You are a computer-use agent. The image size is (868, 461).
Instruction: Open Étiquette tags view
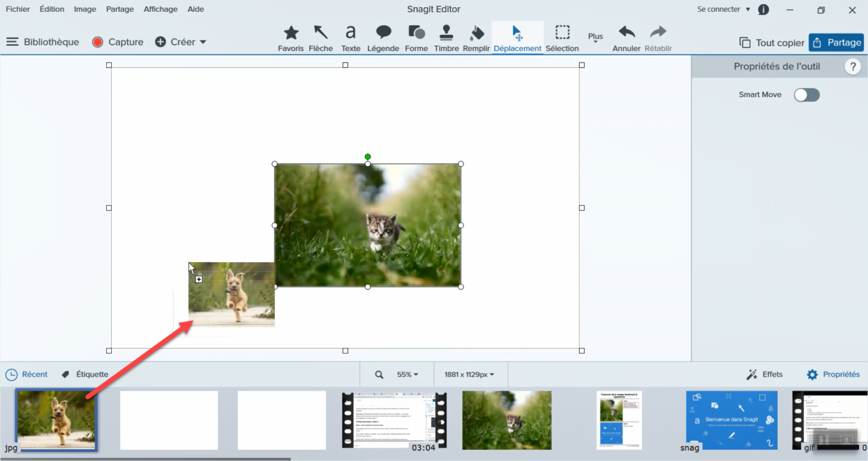(85, 375)
